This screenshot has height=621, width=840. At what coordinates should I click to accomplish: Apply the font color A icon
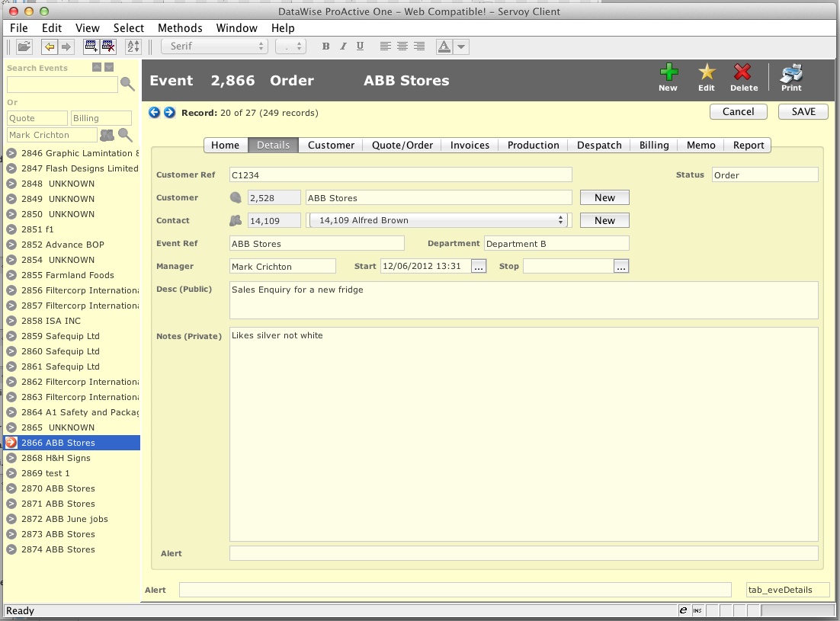click(444, 46)
